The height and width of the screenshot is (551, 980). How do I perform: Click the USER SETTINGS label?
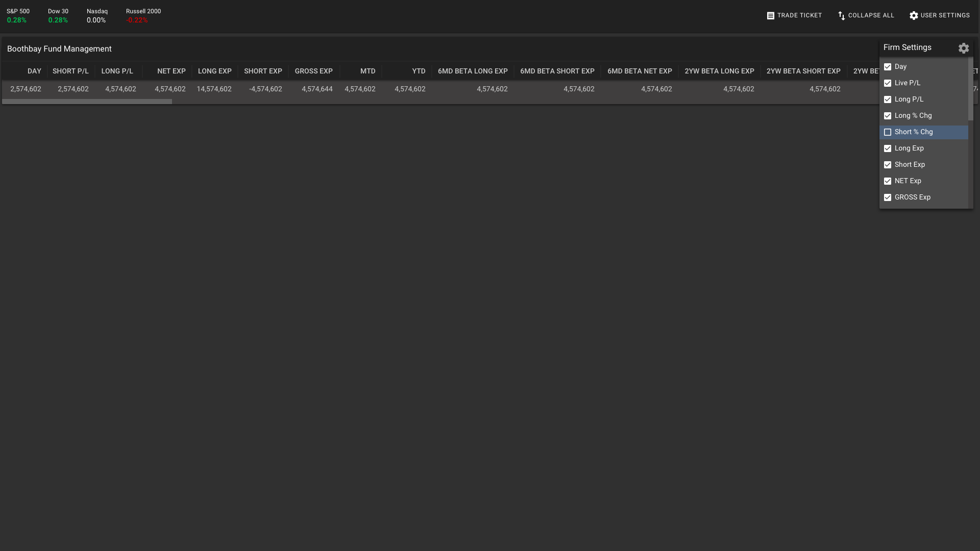(x=945, y=16)
